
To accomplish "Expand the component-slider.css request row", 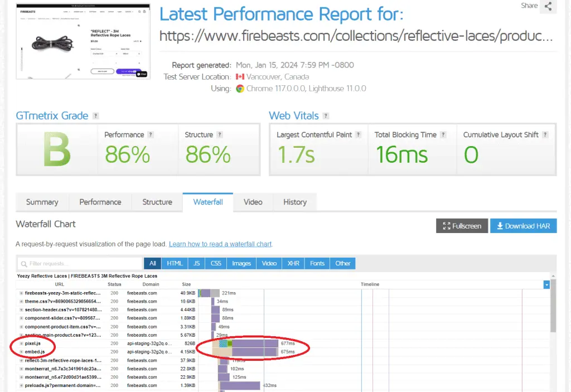I will [21, 318].
